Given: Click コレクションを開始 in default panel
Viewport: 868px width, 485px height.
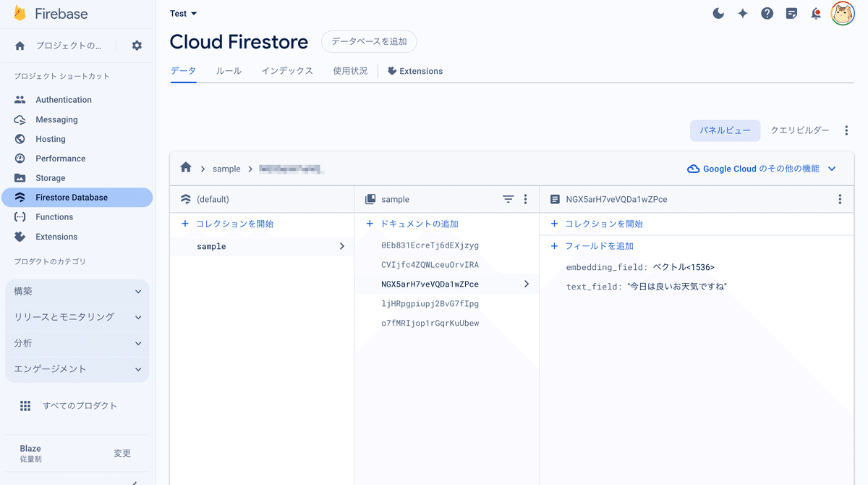Looking at the screenshot, I should 228,224.
